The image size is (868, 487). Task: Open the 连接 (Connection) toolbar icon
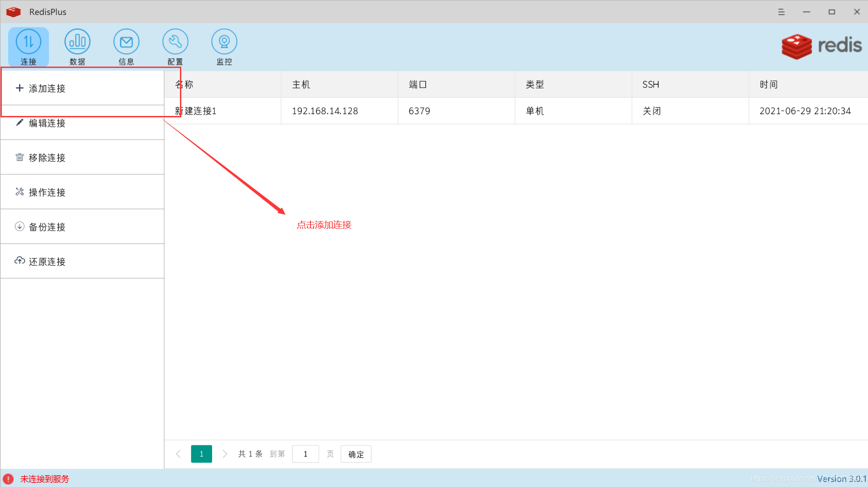pos(28,47)
